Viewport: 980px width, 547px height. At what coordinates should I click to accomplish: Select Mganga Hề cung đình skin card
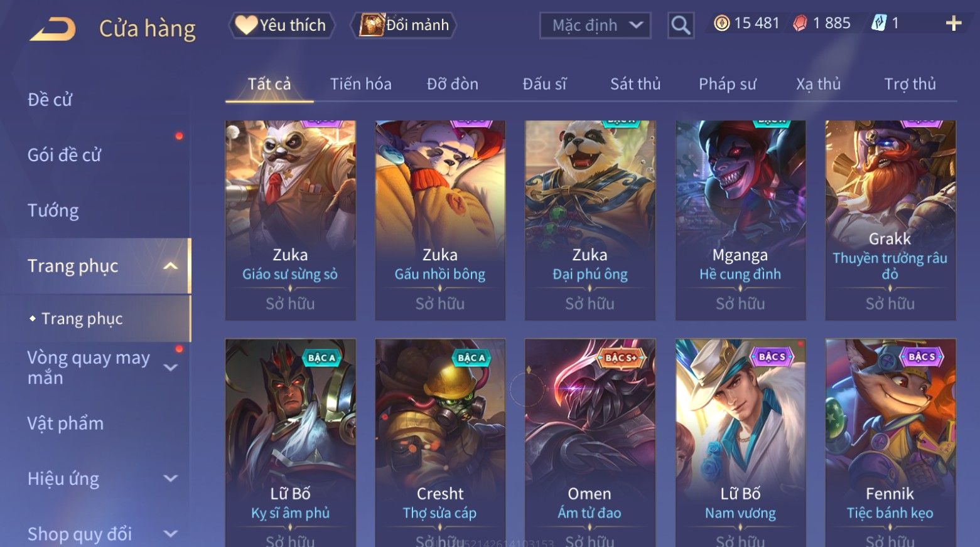(x=740, y=220)
